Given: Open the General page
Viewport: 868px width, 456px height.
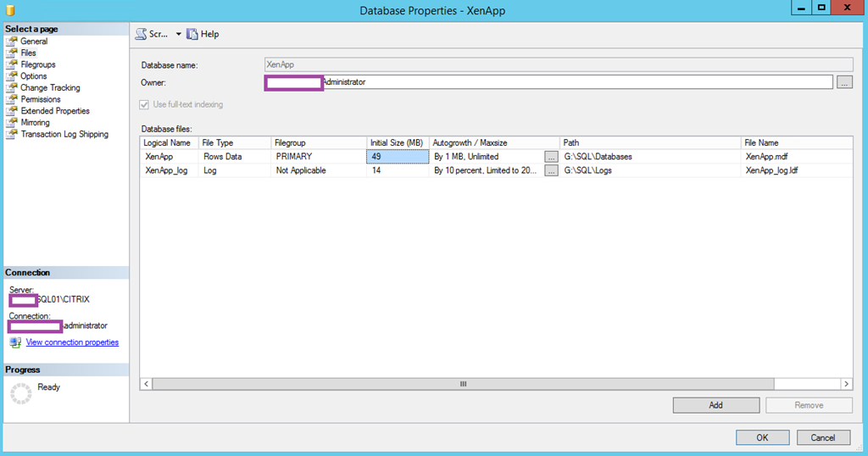Looking at the screenshot, I should (34, 41).
